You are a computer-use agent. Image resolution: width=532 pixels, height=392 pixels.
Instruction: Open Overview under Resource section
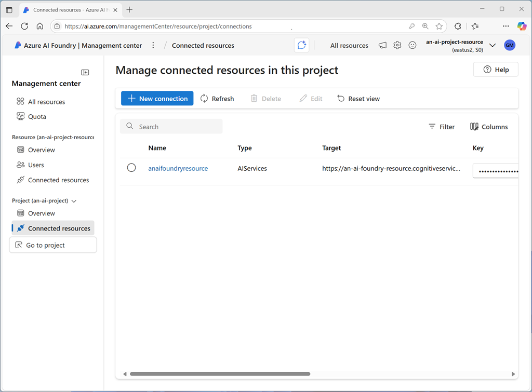click(x=35, y=150)
